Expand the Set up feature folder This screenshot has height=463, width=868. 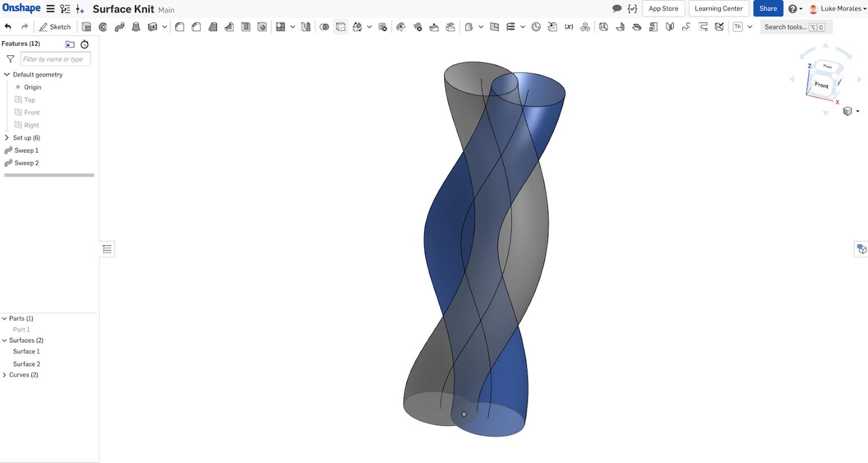[x=7, y=137]
